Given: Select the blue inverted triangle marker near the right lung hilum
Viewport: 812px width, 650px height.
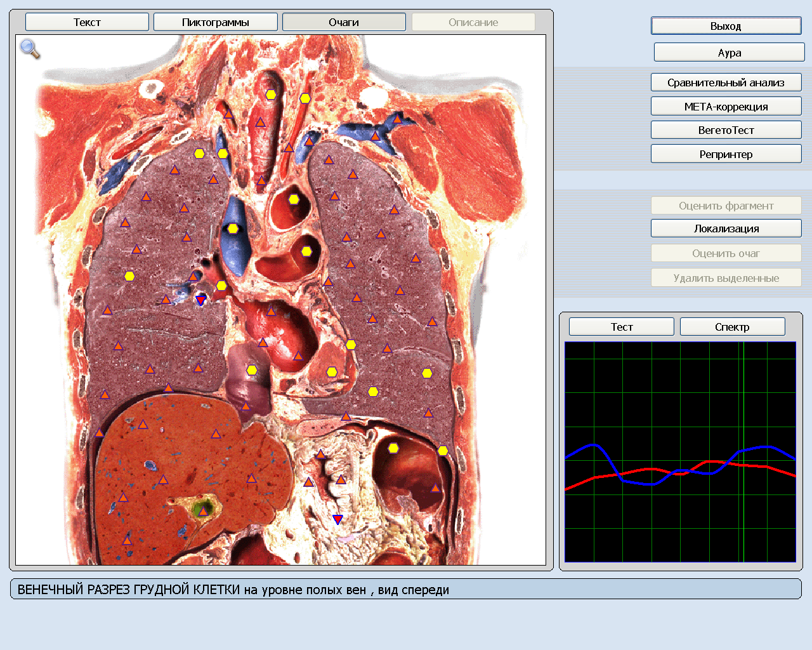Looking at the screenshot, I should click(200, 300).
